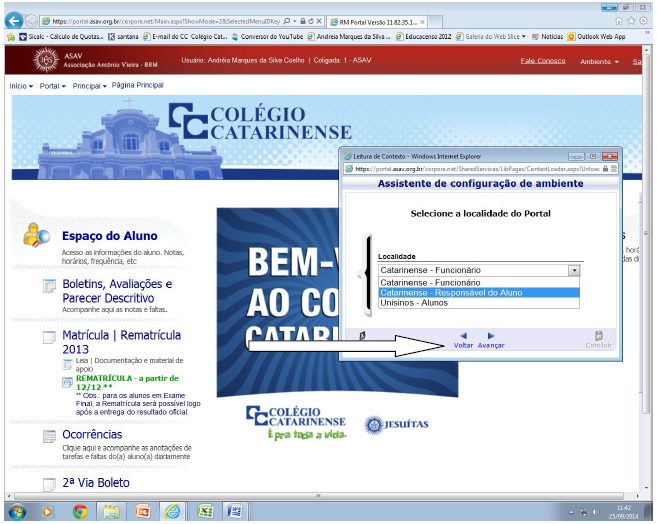This screenshot has width=657, height=524.
Task: Click the browser forward arrow button
Action: pos(31,21)
